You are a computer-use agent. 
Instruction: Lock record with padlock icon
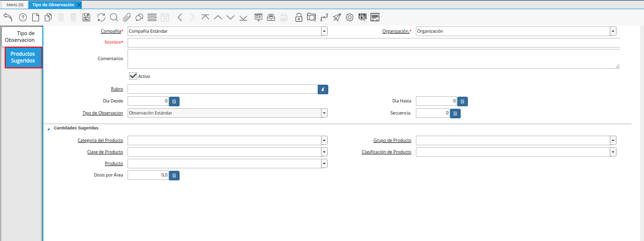(298, 17)
